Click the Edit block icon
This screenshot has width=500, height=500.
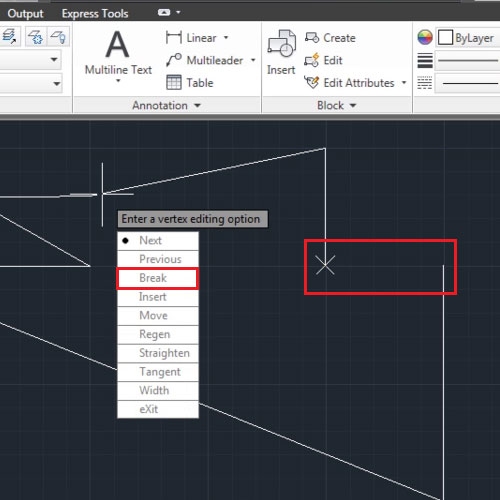pos(312,60)
